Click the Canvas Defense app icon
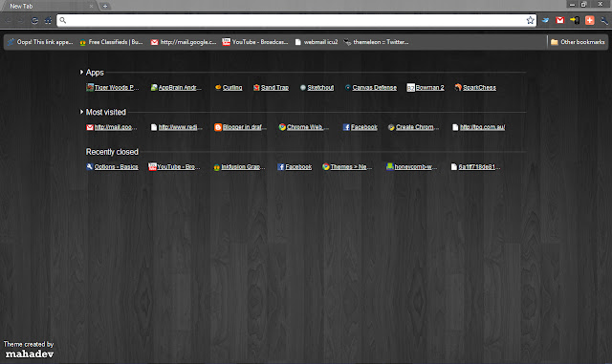Viewport: 612px width, 364px height. click(x=348, y=87)
